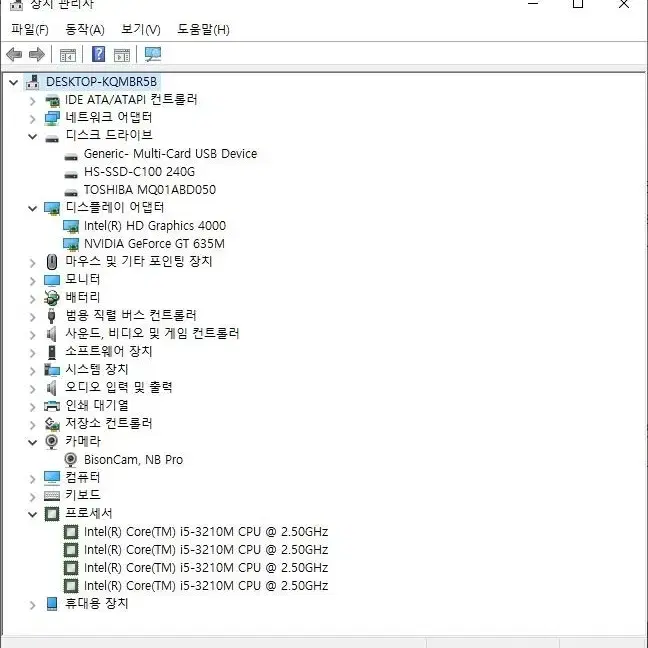Select Intel(R) HD Graphics 4000
Image resolution: width=648 pixels, height=648 pixels.
tap(155, 226)
